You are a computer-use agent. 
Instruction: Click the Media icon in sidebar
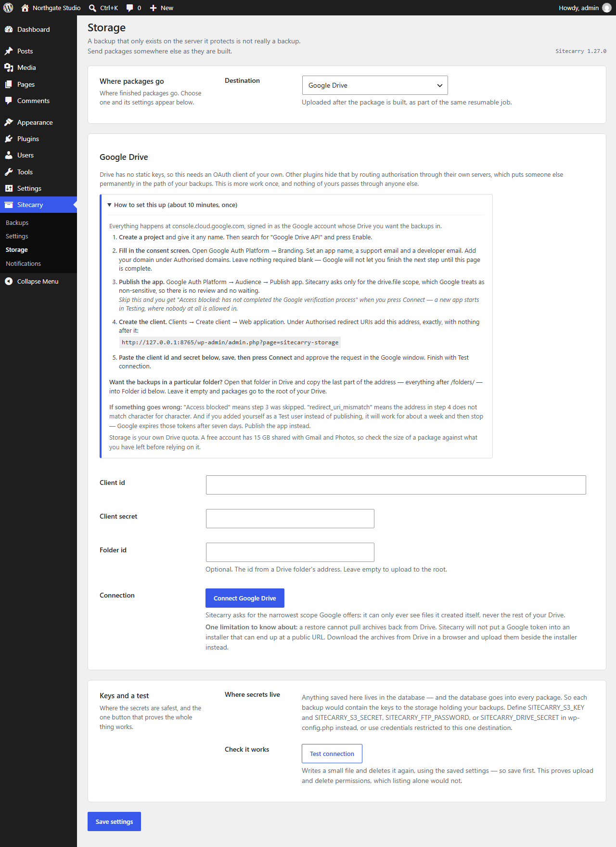(x=9, y=67)
